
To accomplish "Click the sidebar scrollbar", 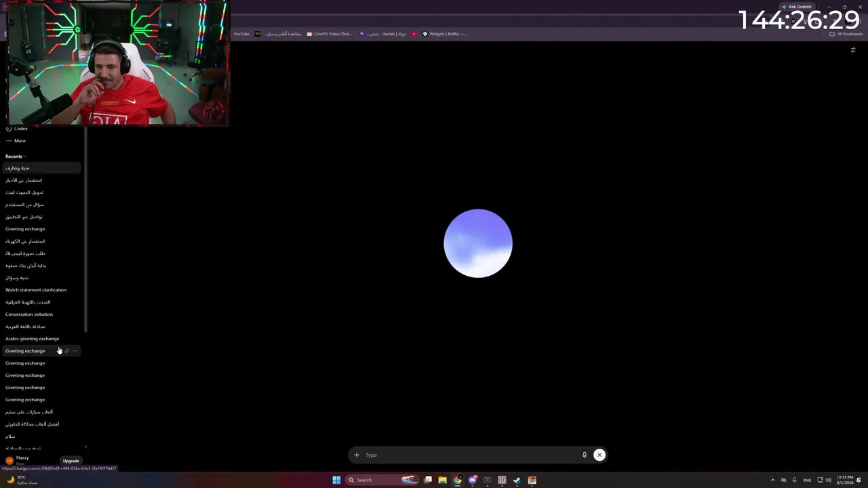I will (x=85, y=230).
